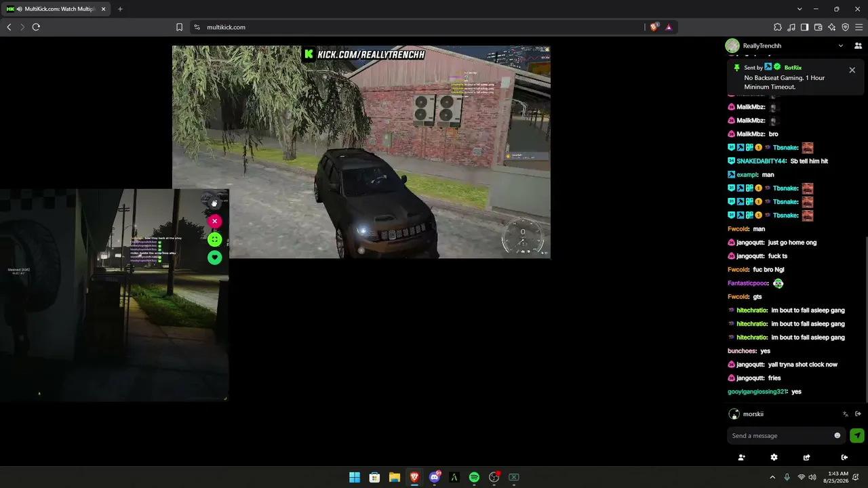
Task: Open the tab search dropdown arrow
Action: (800, 9)
